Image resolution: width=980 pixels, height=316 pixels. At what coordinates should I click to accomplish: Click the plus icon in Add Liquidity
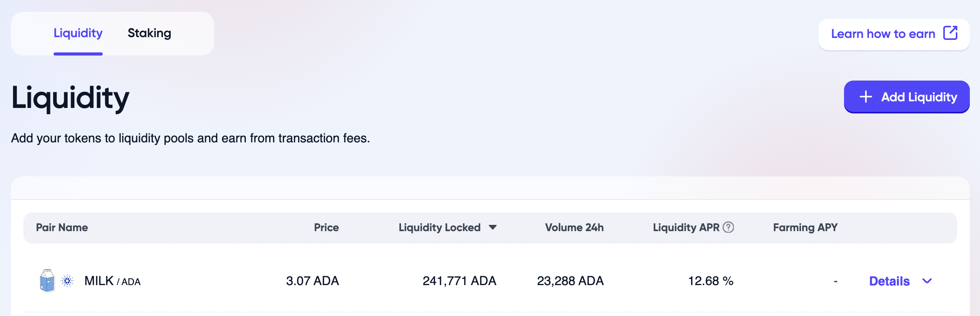tap(866, 97)
